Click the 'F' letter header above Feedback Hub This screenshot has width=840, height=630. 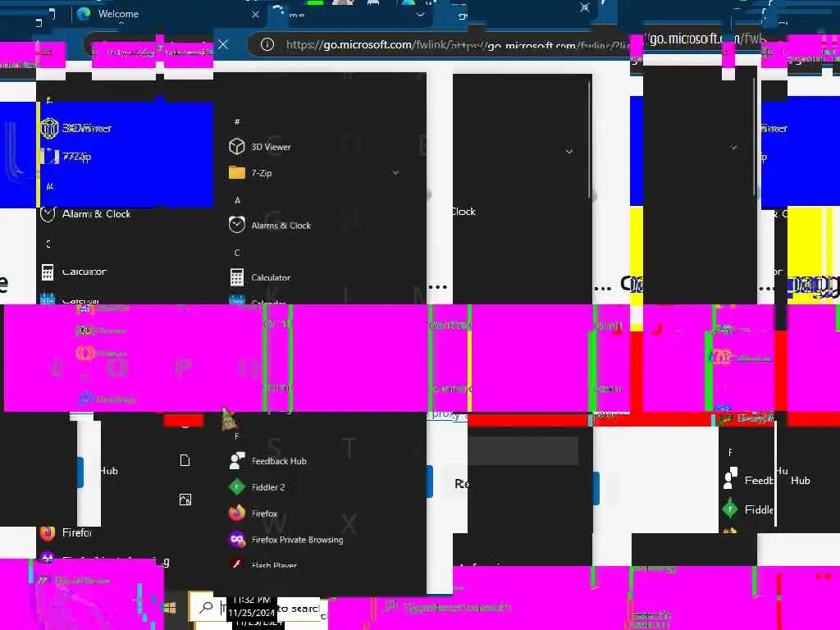(237, 436)
